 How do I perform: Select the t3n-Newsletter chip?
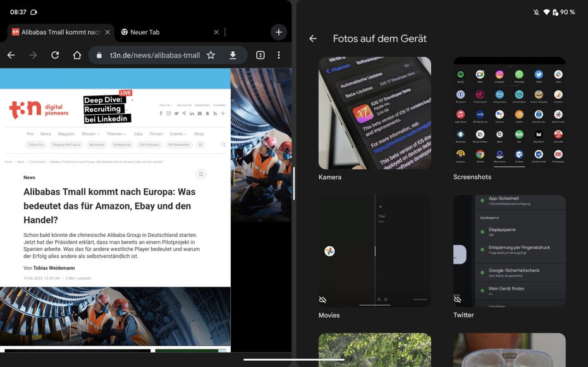[179, 145]
